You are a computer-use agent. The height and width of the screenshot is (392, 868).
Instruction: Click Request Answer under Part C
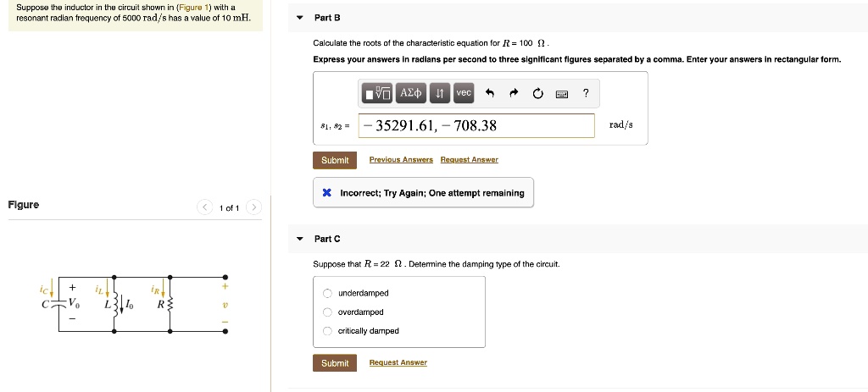398,363
